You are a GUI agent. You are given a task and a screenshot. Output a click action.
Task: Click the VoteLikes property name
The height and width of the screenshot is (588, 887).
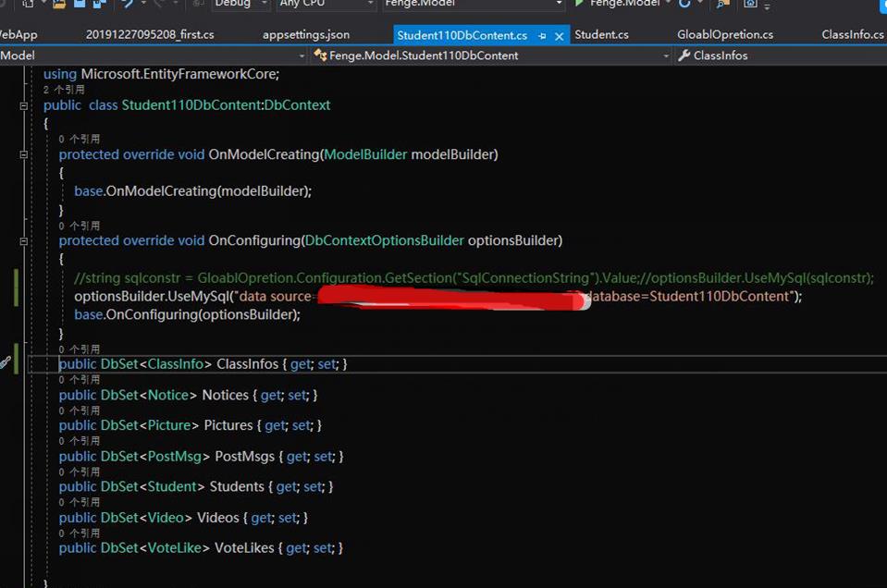pos(244,548)
